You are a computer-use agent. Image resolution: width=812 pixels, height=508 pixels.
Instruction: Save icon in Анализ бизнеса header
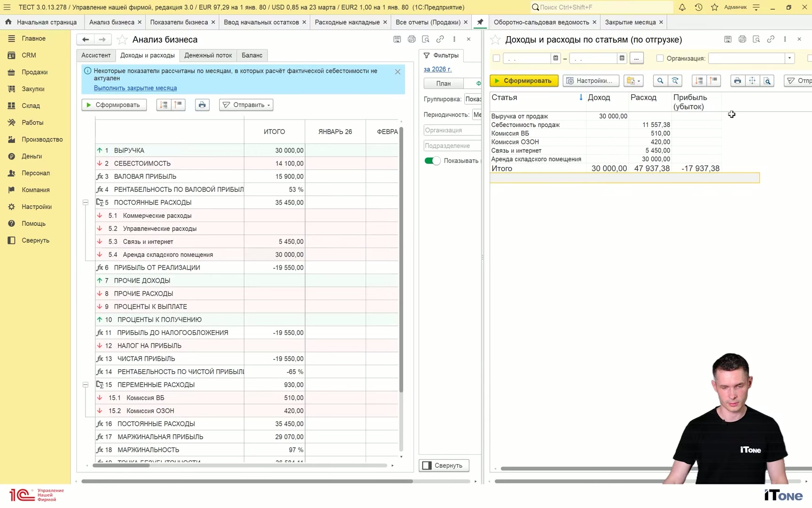point(397,39)
